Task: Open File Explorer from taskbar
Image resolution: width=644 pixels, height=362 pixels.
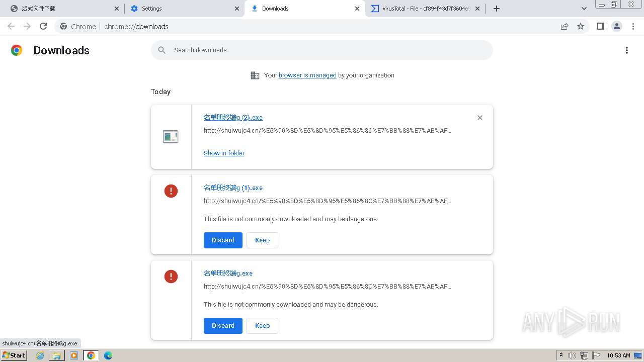Action: 57,355
